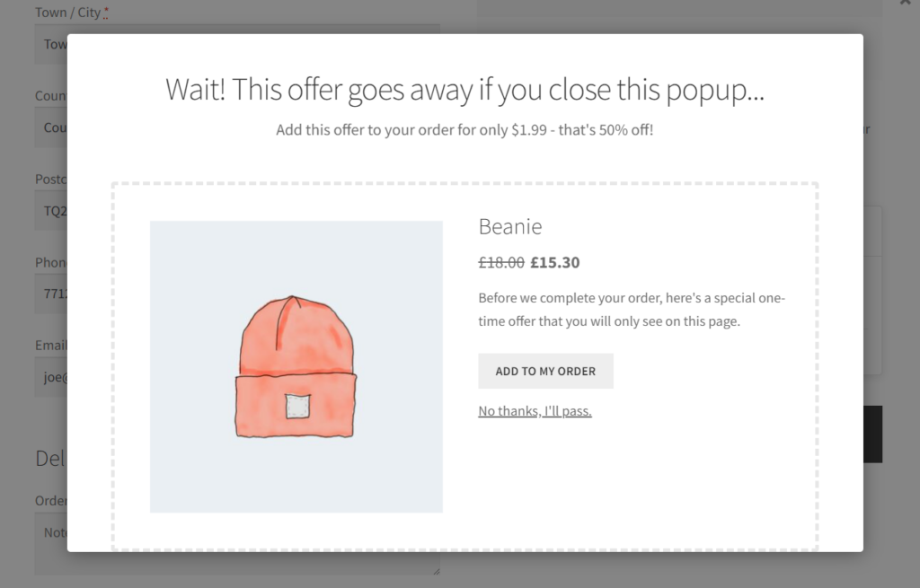Click the required asterisk beside Town / City

(106, 11)
